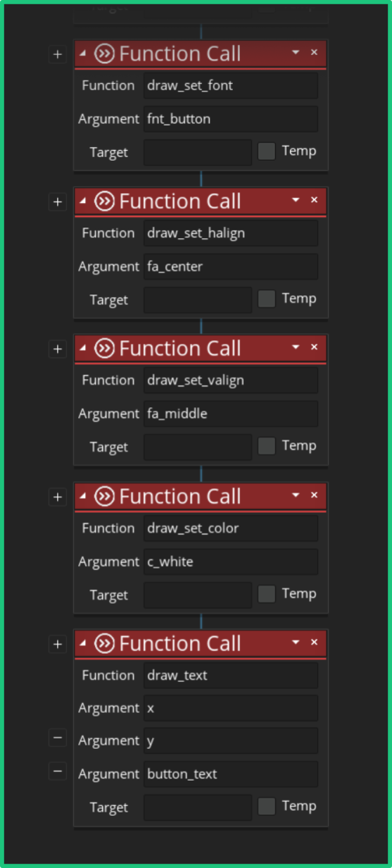Click the fa_center argument field
Viewport: 392px width, 868px height.
tap(231, 266)
